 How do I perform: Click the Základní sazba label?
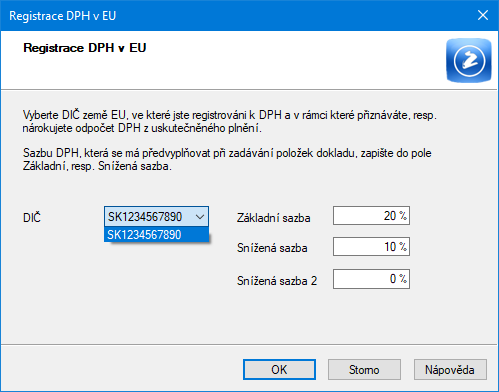click(274, 218)
